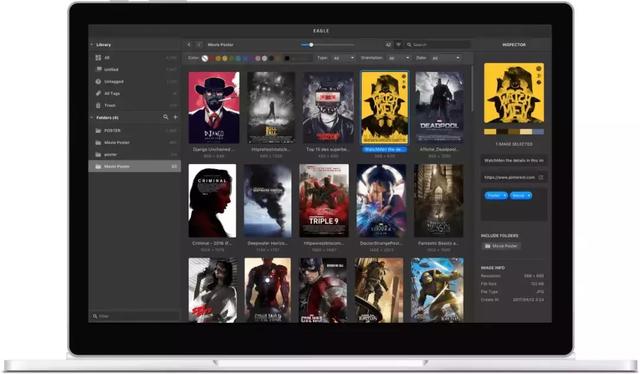This screenshot has height=374, width=640.
Task: Open All Tags in the sidebar
Action: (x=134, y=94)
